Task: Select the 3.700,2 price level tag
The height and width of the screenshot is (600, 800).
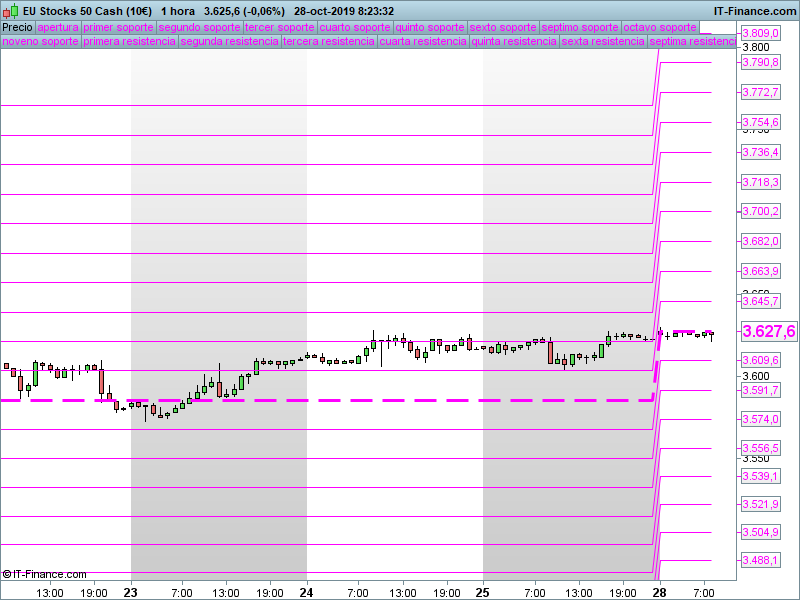Action: coord(761,211)
